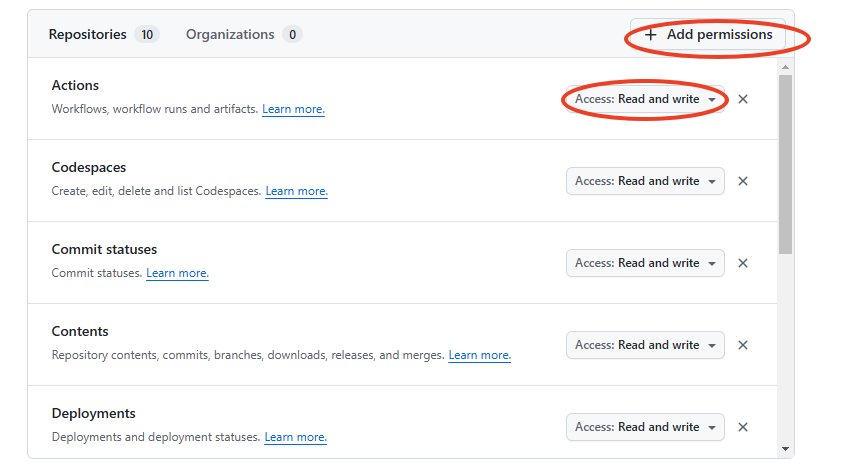Image resolution: width=850 pixels, height=467 pixels.
Task: Open Learn more link for Contents
Action: tap(479, 355)
